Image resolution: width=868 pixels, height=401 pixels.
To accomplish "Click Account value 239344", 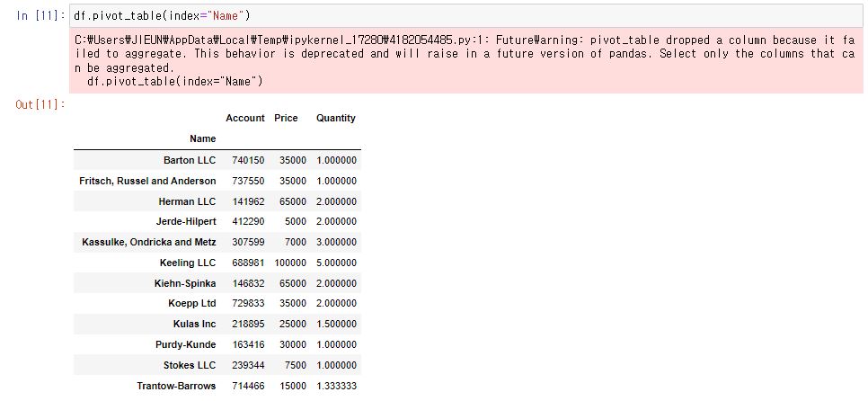I will coord(248,365).
